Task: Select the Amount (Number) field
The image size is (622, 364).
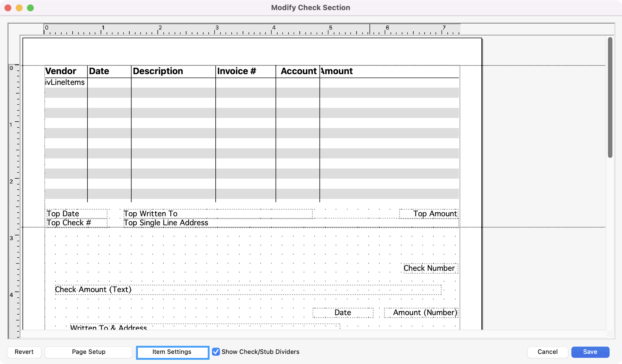Action: click(421, 313)
